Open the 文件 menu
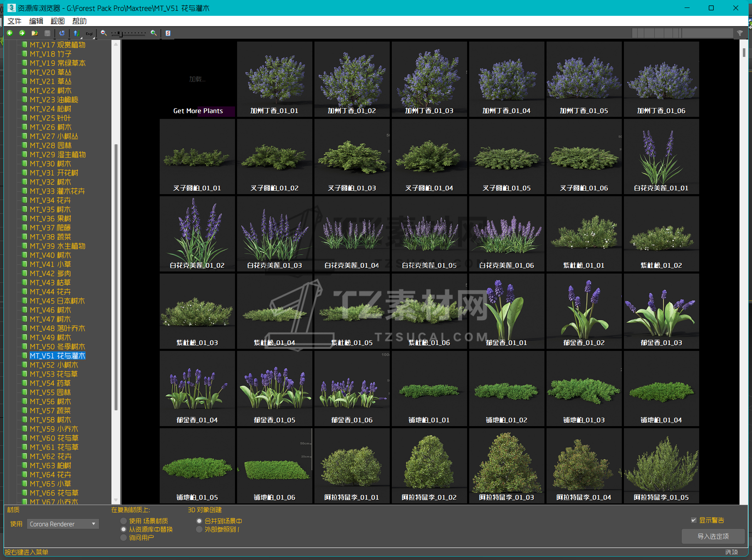This screenshot has height=560, width=752. coord(15,21)
